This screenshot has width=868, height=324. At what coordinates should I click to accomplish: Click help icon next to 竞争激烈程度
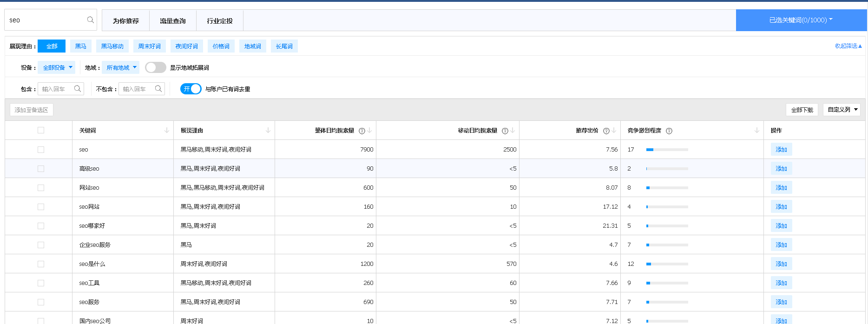click(x=669, y=131)
